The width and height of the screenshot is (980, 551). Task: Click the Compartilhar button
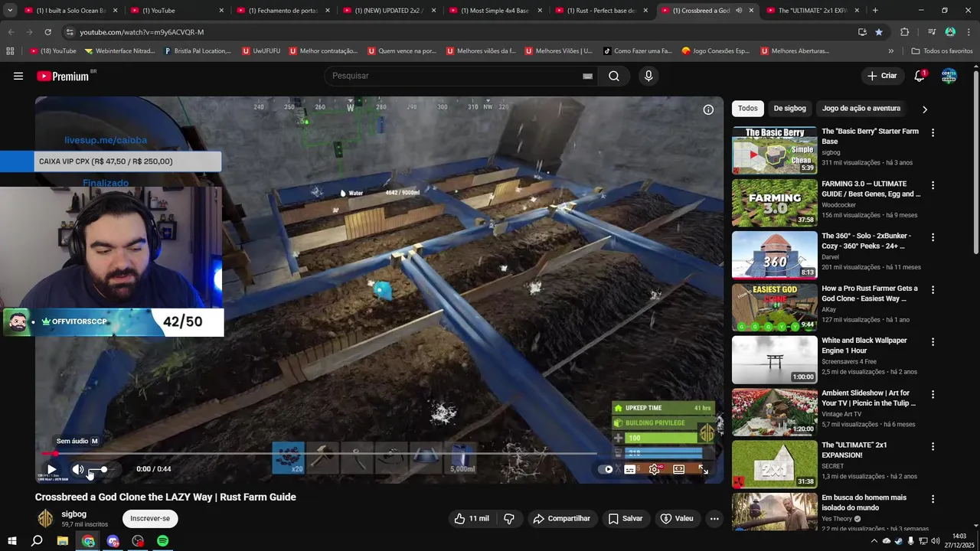(561, 518)
